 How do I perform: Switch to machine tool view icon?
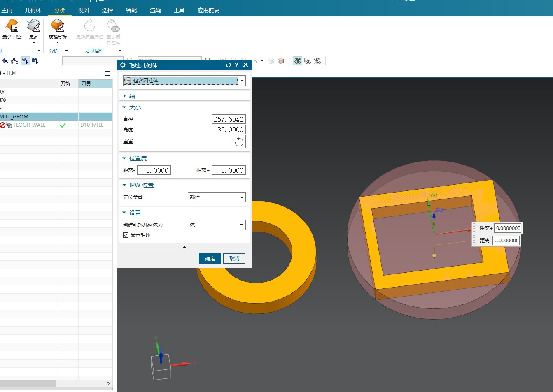click(15, 61)
